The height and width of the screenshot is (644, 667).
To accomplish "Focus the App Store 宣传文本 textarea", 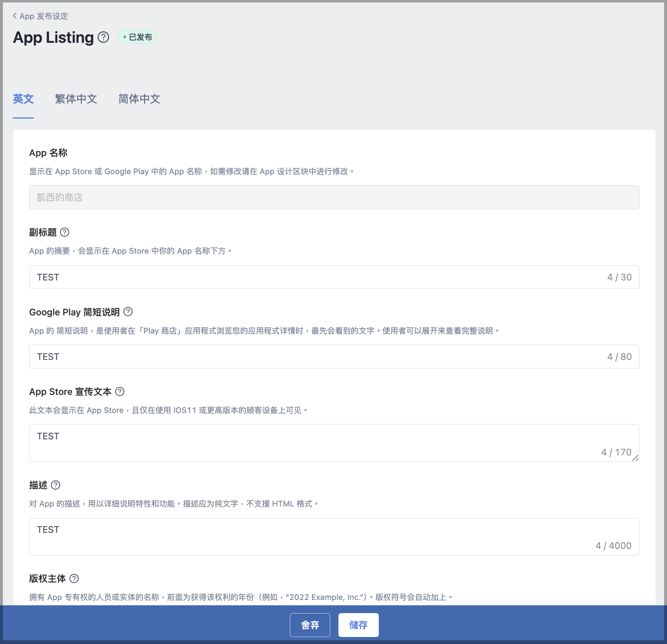I will point(334,443).
